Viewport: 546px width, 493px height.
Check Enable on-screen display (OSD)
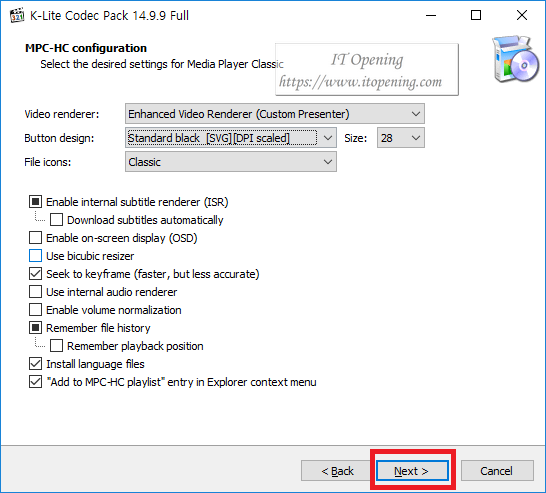pos(36,238)
